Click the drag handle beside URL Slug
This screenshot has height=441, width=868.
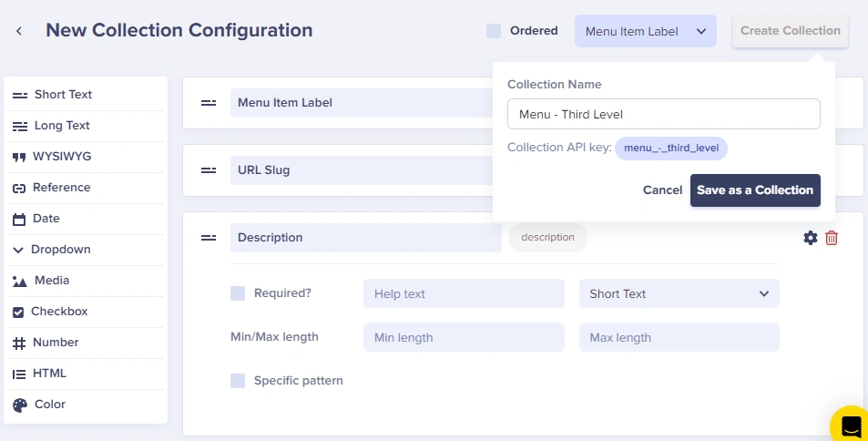(209, 170)
